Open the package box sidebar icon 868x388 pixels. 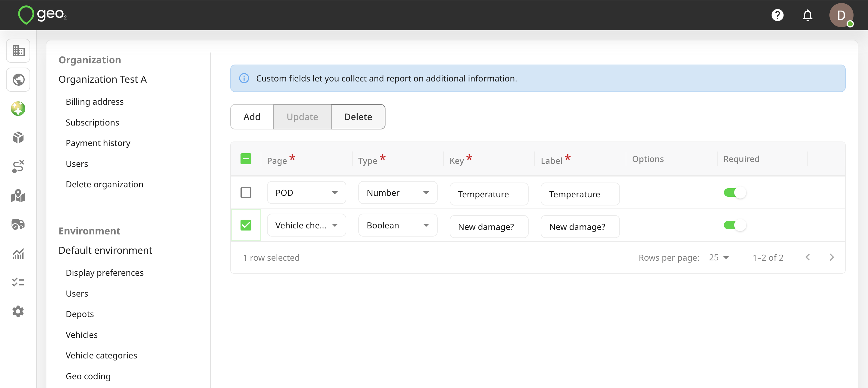pyautogui.click(x=18, y=137)
